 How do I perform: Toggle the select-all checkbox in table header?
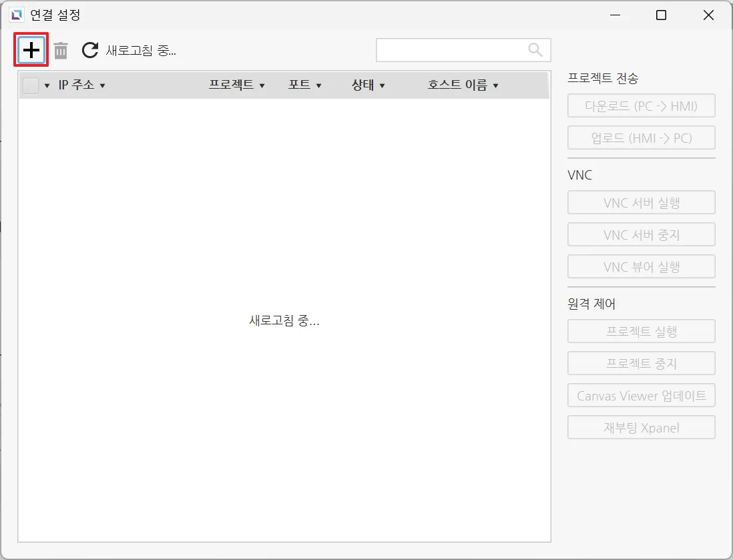(31, 85)
